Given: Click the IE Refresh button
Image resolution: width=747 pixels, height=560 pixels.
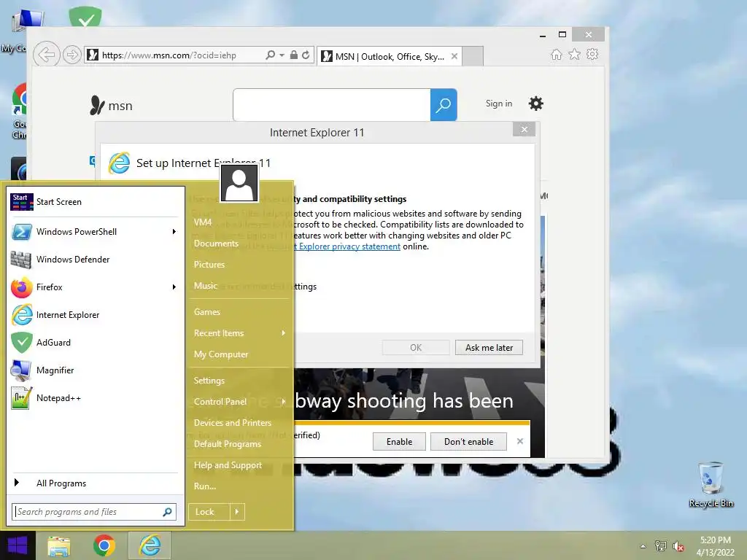Looking at the screenshot, I should 306,55.
